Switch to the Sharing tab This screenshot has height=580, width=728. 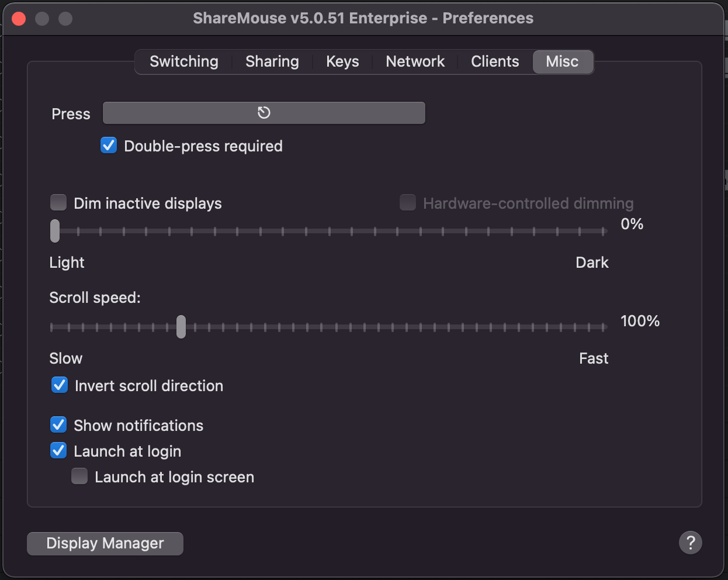click(272, 61)
